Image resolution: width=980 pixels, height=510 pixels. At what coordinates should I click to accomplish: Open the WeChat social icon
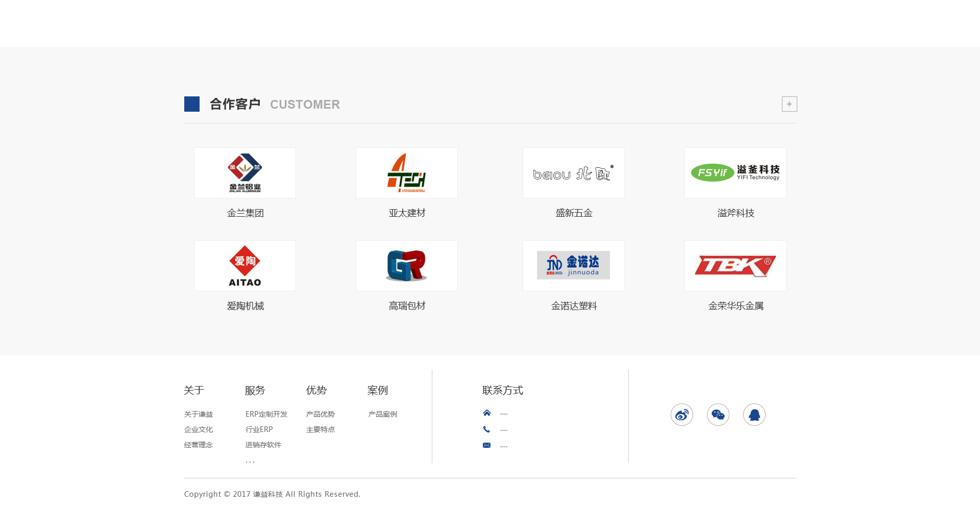point(718,415)
